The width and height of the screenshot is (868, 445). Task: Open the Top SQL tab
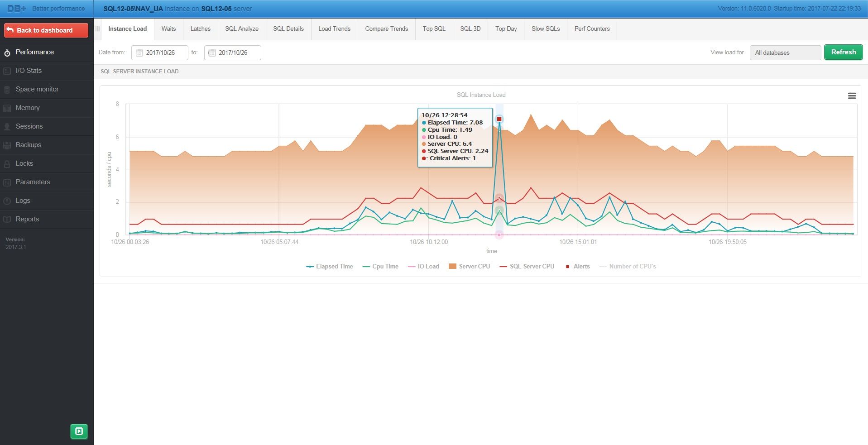(433, 29)
